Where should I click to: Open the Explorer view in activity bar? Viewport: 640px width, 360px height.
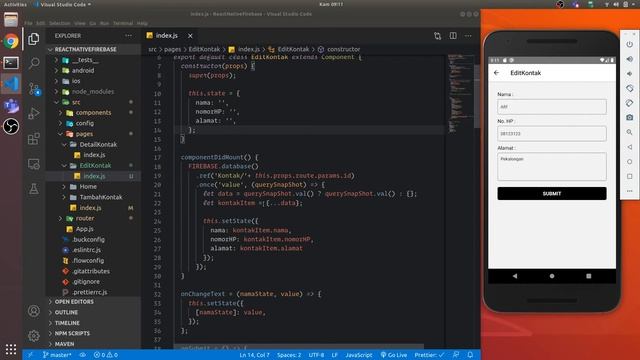coord(34,39)
